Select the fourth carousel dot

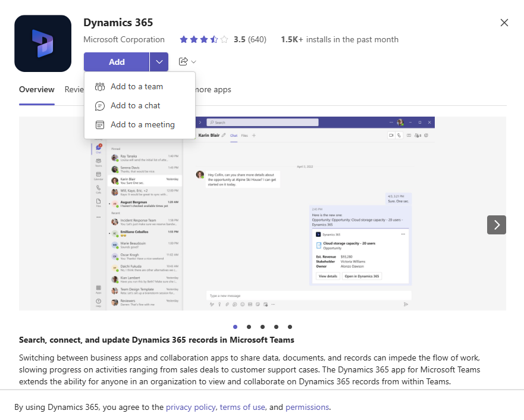276,327
